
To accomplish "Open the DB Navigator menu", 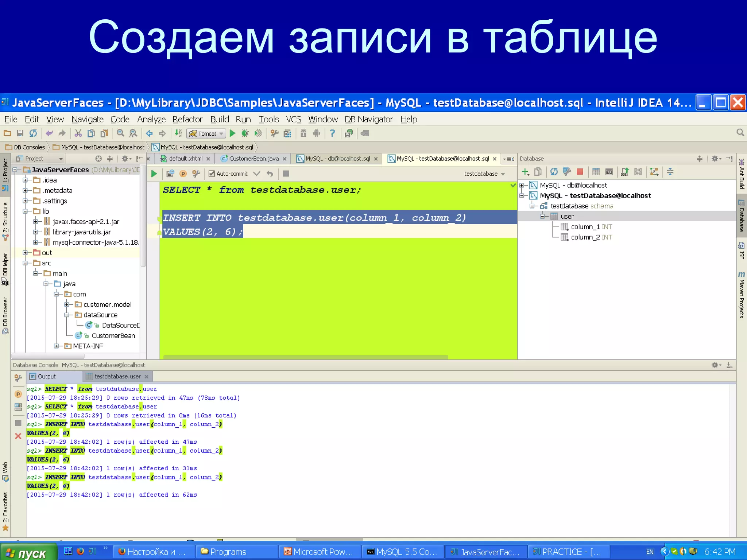I will [x=369, y=120].
